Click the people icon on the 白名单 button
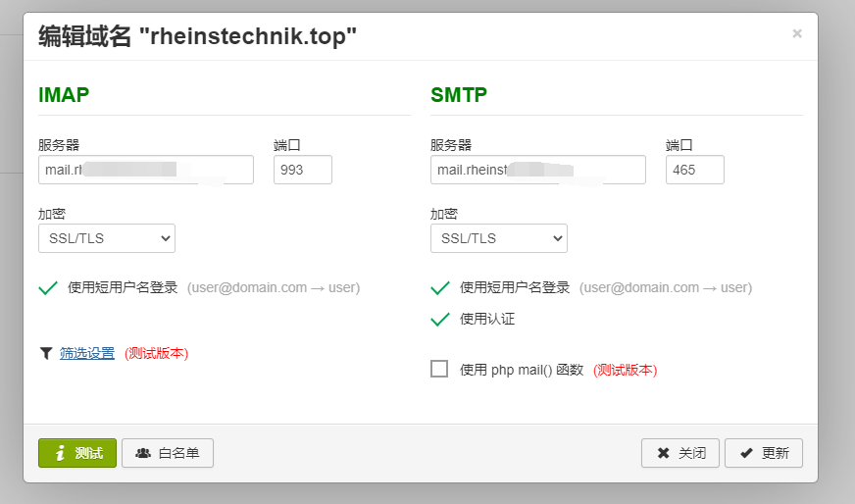The width and height of the screenshot is (855, 504). 143,453
